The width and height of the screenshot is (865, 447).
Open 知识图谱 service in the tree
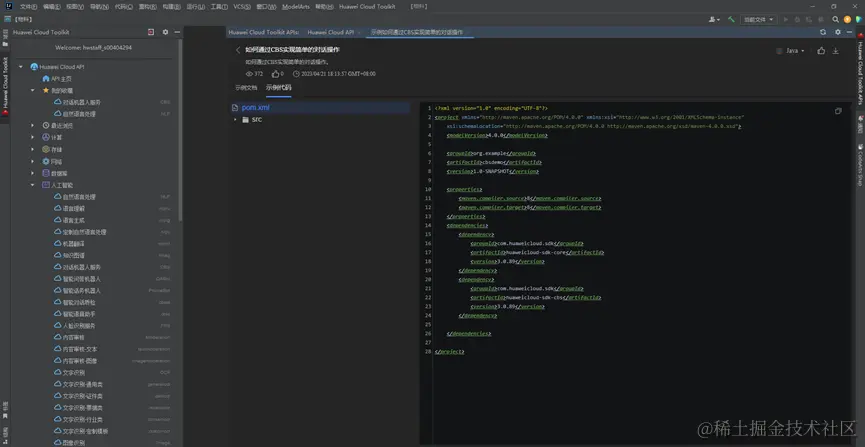click(73, 256)
